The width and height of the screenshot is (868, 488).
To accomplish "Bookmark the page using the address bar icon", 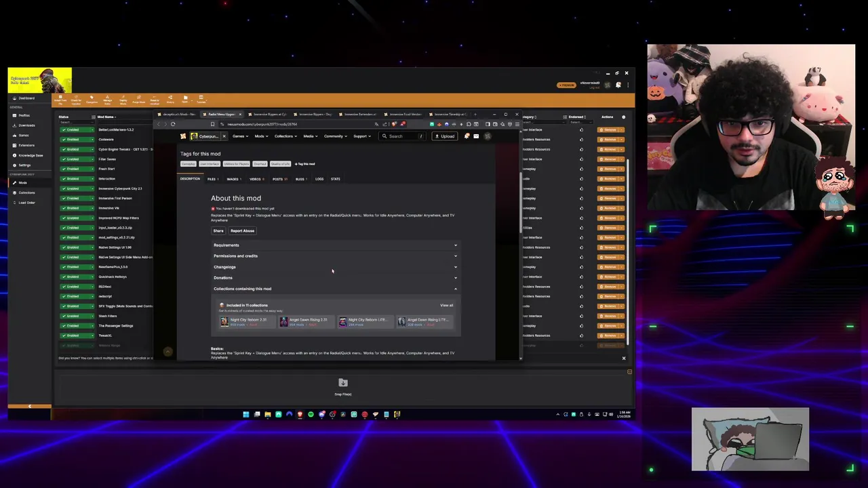I will click(212, 124).
